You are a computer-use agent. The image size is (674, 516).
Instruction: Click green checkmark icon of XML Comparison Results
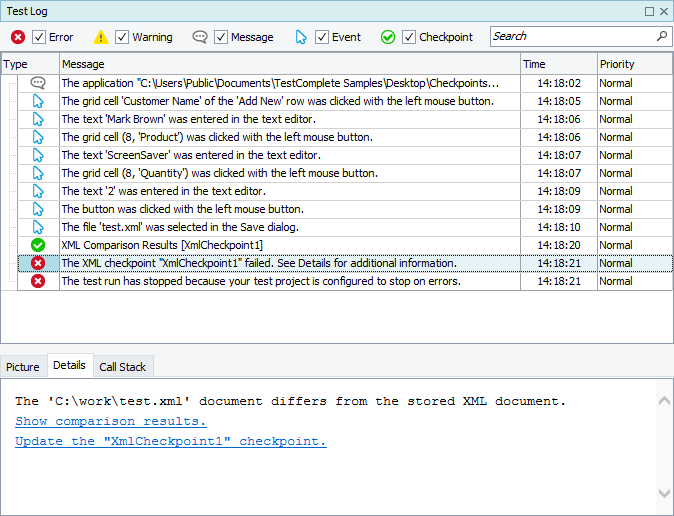coord(38,245)
